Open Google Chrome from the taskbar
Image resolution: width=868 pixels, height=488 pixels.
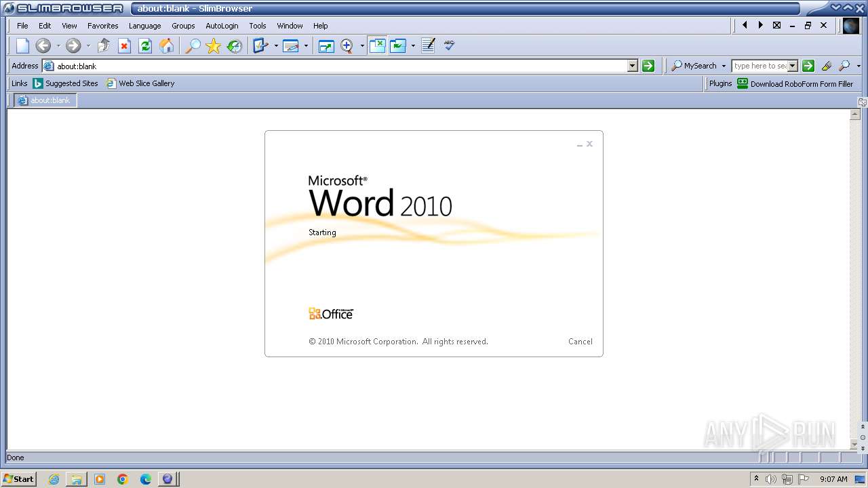123,479
